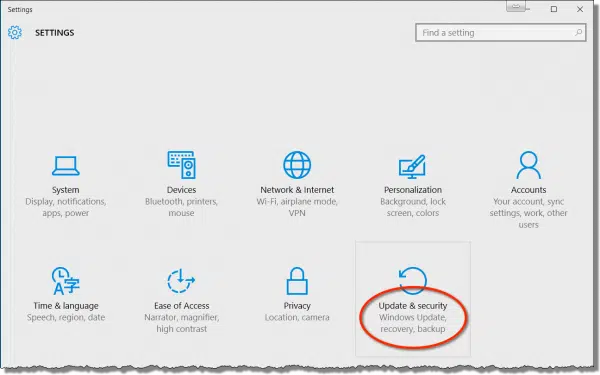
Task: Open the Update & security refresh icon
Action: (412, 280)
